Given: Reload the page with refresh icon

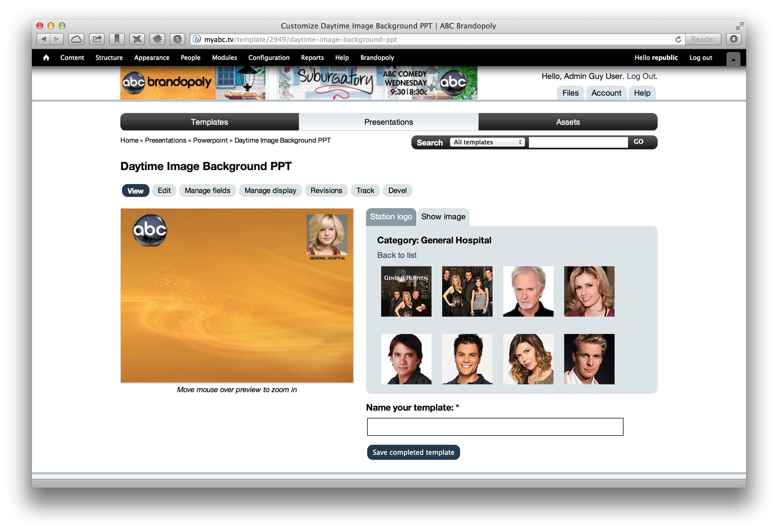Looking at the screenshot, I should click(x=678, y=39).
